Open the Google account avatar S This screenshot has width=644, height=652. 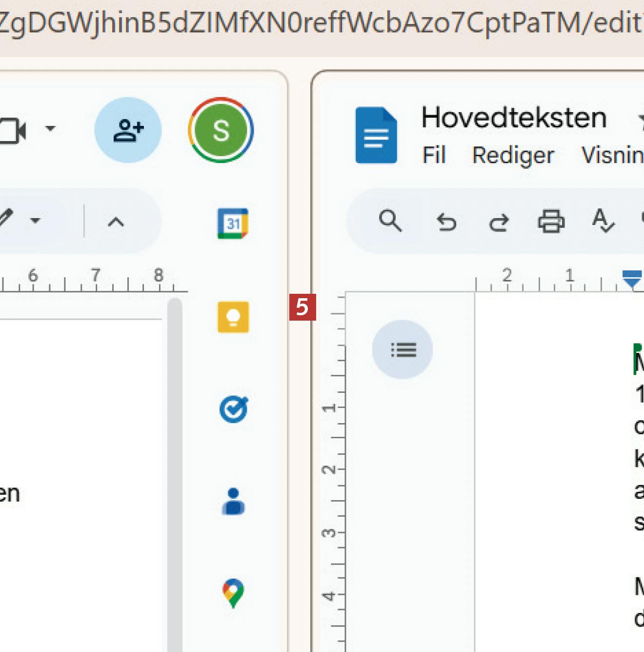pos(221,130)
